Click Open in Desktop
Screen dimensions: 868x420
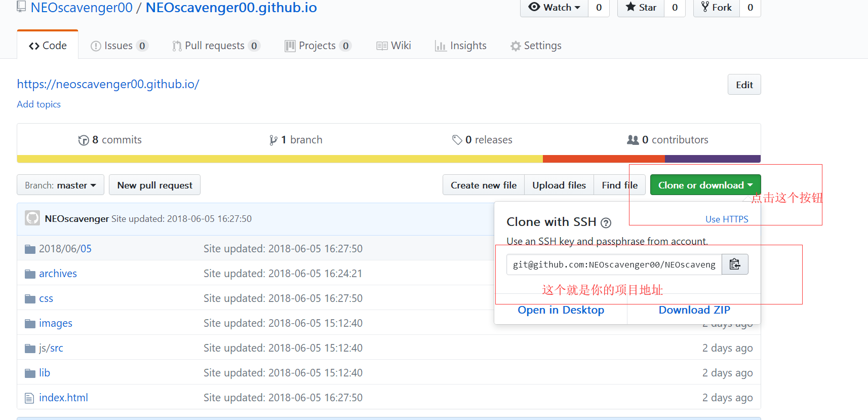[x=561, y=310]
